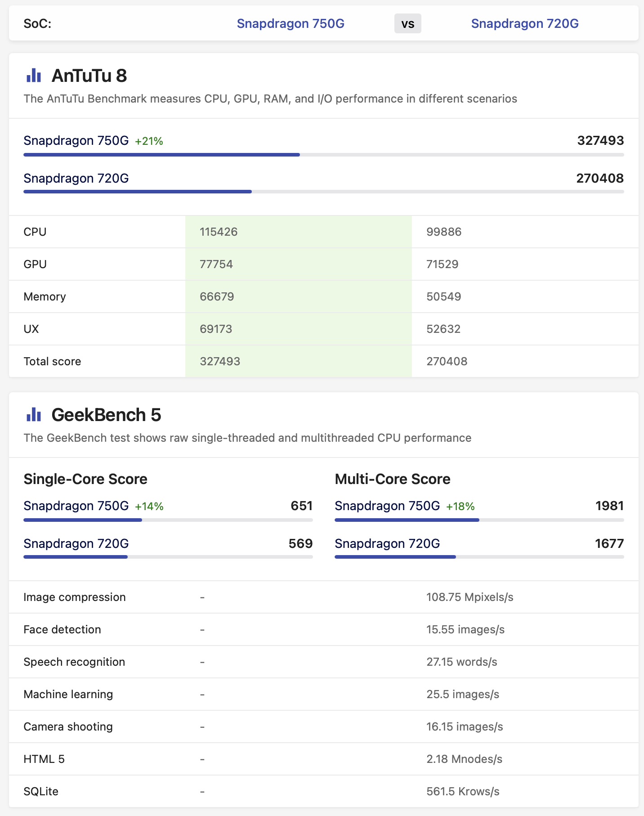Select the SQLite row label
644x816 pixels.
tap(41, 792)
